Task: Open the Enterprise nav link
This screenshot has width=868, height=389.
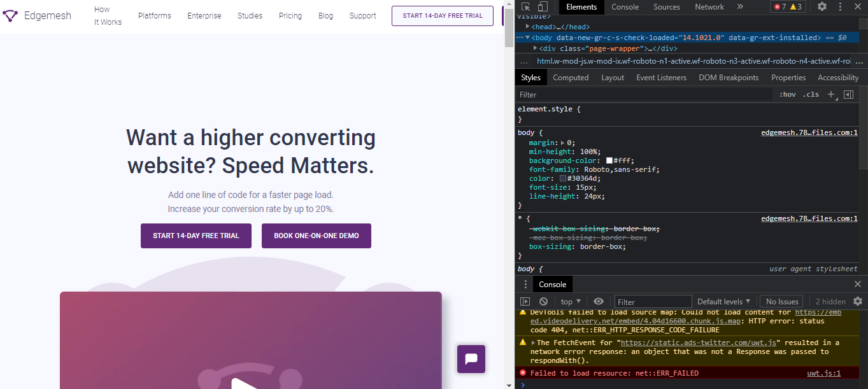Action: [x=204, y=16]
